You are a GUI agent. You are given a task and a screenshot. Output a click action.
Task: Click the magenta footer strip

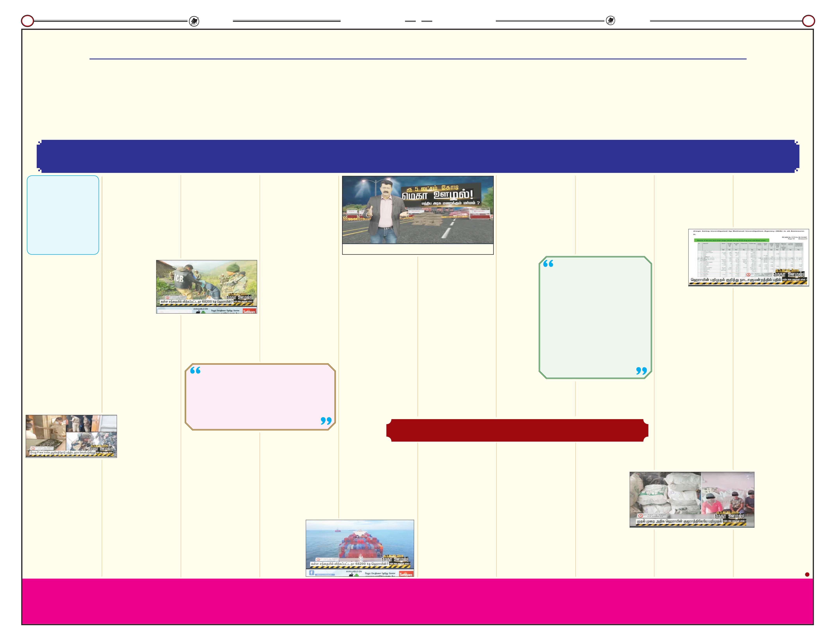click(417, 601)
